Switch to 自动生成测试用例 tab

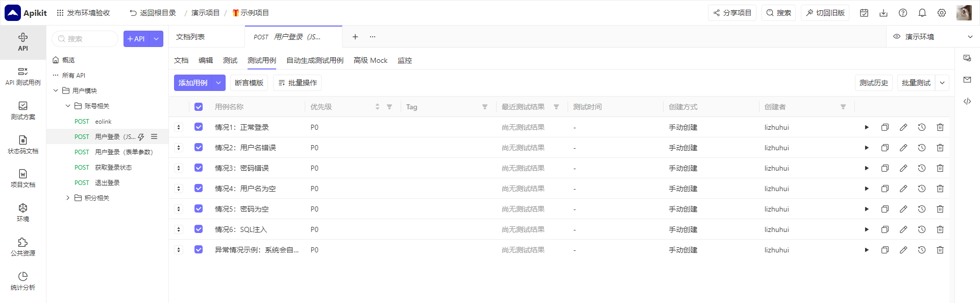(x=315, y=60)
